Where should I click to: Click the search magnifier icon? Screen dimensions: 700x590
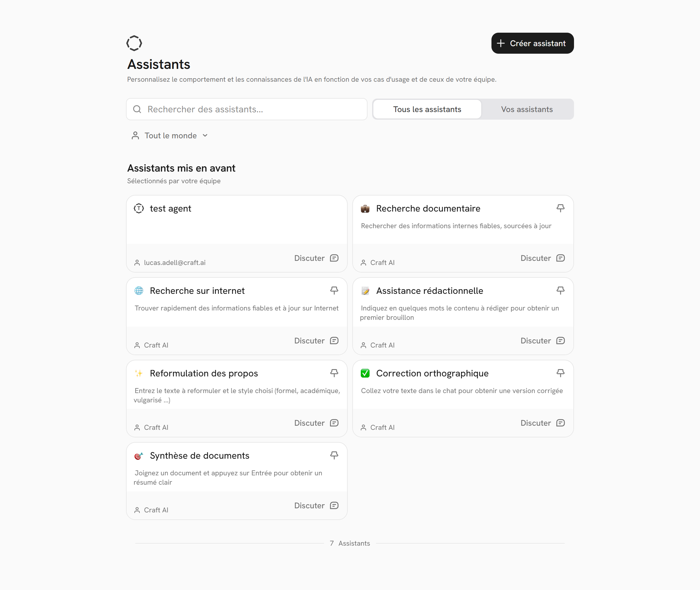(137, 109)
